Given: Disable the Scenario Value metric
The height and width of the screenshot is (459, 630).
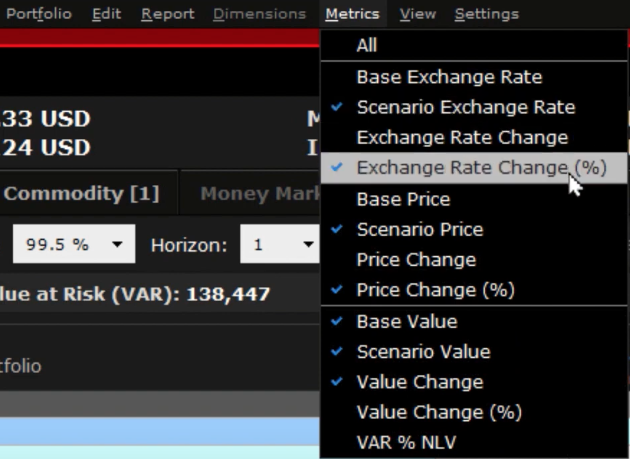Looking at the screenshot, I should pos(423,351).
